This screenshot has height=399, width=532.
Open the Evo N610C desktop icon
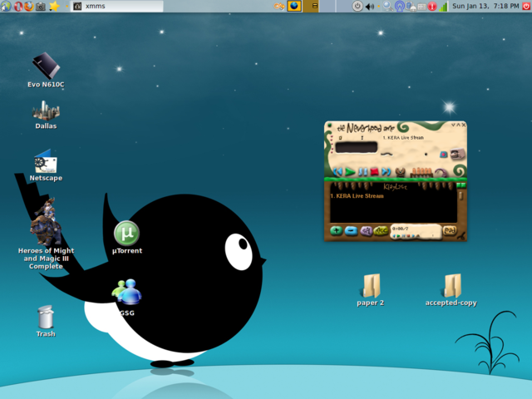(x=46, y=70)
